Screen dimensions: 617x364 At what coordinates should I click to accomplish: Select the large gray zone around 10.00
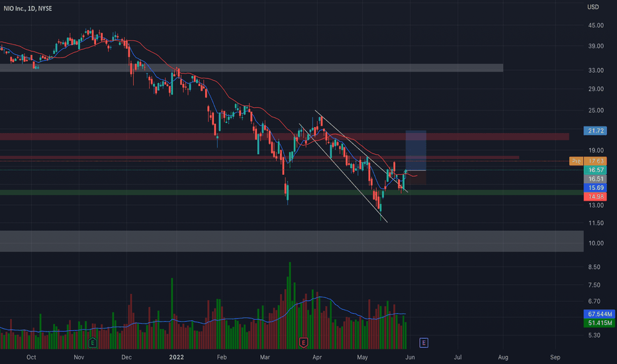pyautogui.click(x=291, y=241)
